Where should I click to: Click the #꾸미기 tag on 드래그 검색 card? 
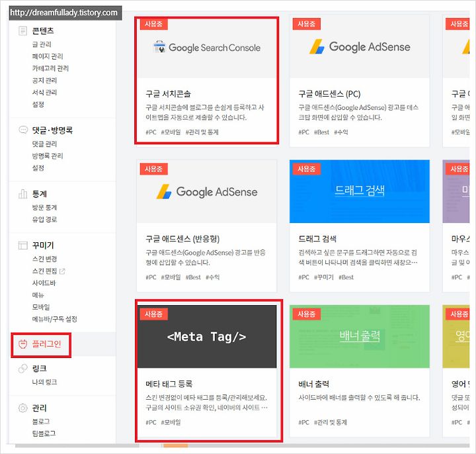(x=324, y=277)
